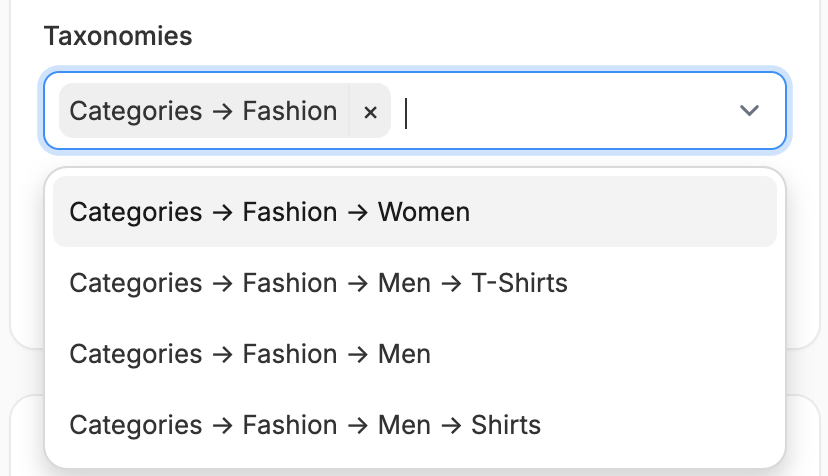Click the arrow after Categories in the T-Shirts option
This screenshot has width=828, height=476.
222,283
